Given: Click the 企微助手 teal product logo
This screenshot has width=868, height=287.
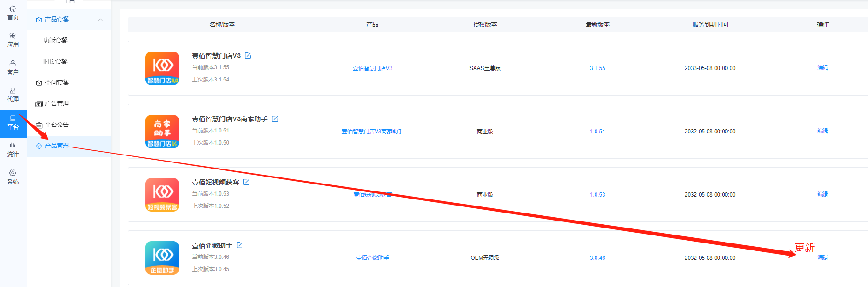Looking at the screenshot, I should point(162,258).
